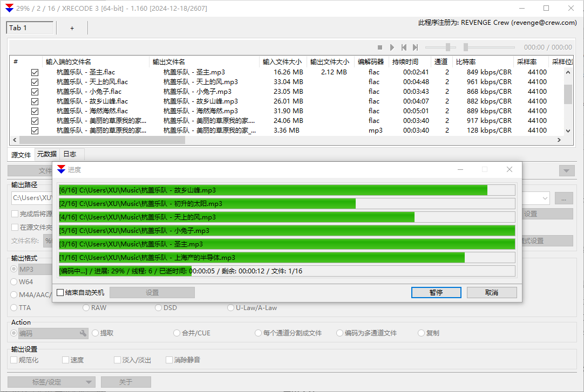
Task: Uncheck the first file 杭盖乐队 - 圣主.flac
Action: click(x=35, y=72)
